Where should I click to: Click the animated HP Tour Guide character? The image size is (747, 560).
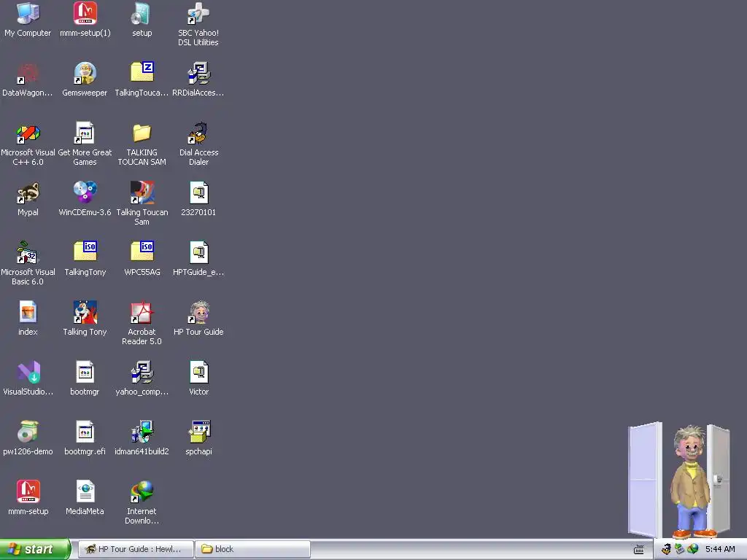coord(692,481)
